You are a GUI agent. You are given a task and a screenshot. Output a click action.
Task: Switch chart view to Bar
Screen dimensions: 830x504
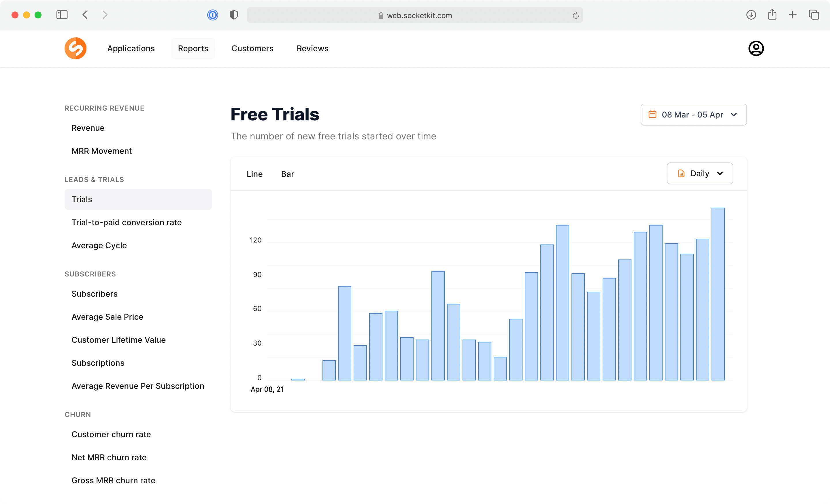click(287, 174)
